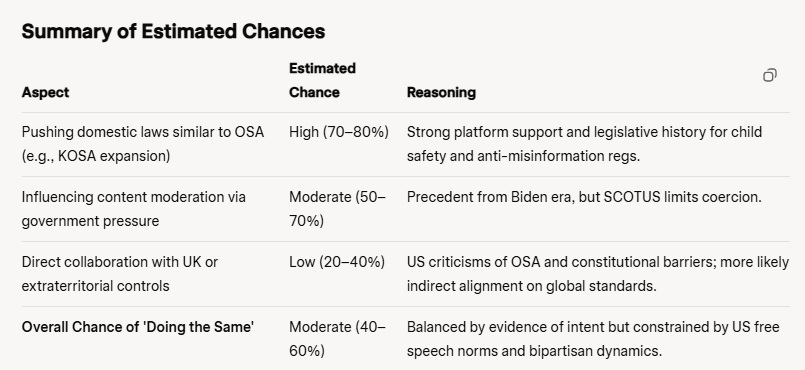Click the 'Moderate (40–60%)' chance cell
Image resolution: width=805 pixels, height=370 pixels.
pos(337,339)
